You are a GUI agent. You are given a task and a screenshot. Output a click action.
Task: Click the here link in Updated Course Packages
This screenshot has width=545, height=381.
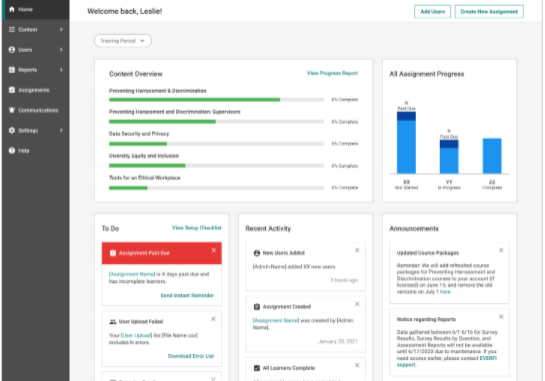pyautogui.click(x=445, y=292)
